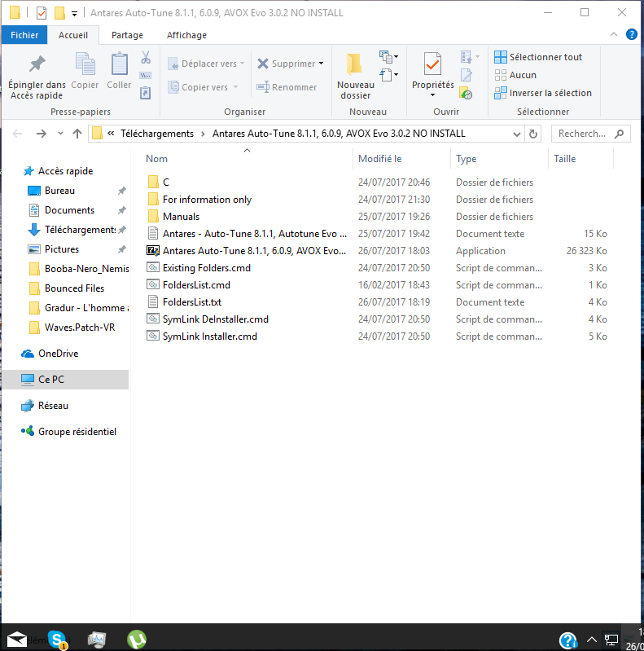This screenshot has width=644, height=651.
Task: Sort by Modifié le column header
Action: (379, 159)
